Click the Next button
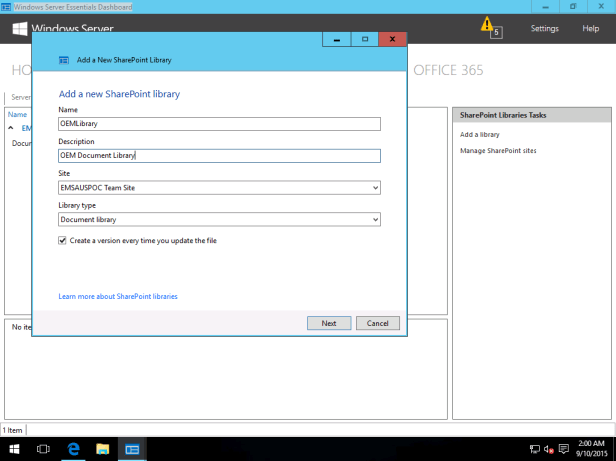This screenshot has height=461, width=616. [x=328, y=323]
